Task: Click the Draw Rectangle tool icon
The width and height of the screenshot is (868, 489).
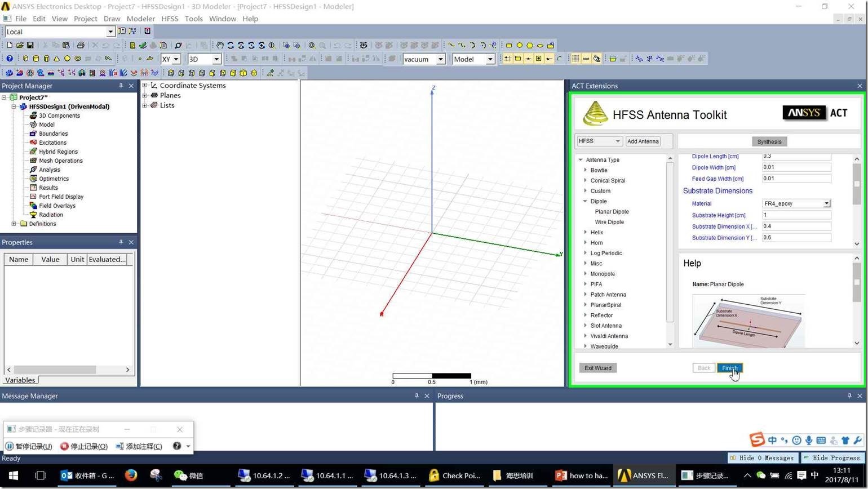Action: [509, 45]
